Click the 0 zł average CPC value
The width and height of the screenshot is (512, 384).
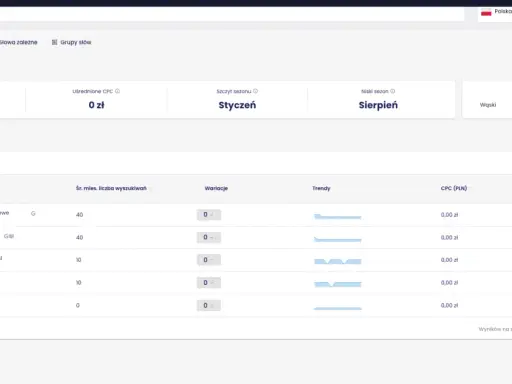click(96, 105)
